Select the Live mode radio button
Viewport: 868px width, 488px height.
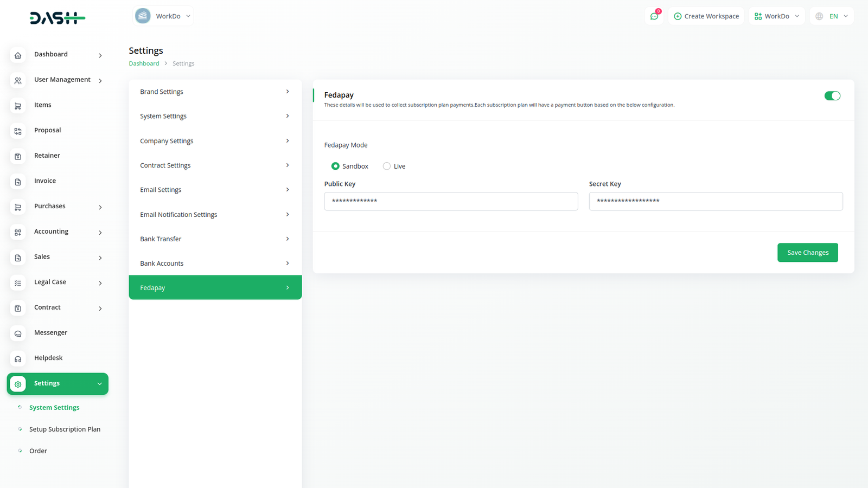(x=387, y=166)
